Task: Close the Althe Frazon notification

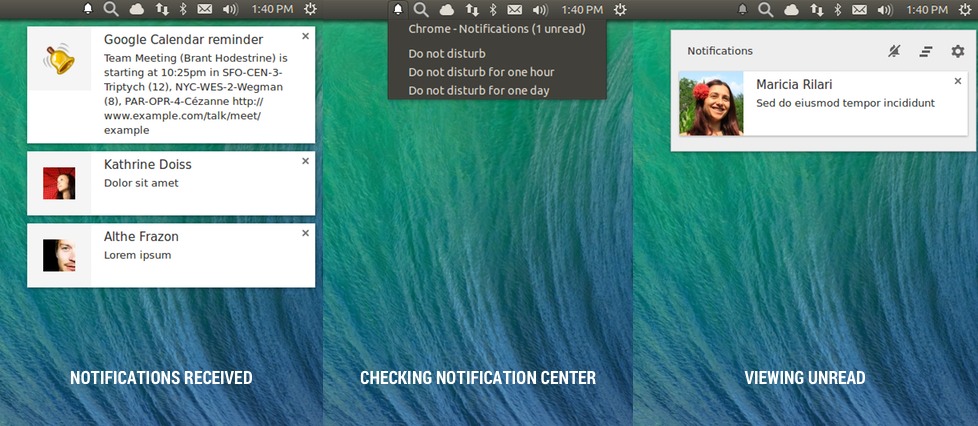Action: 305,233
